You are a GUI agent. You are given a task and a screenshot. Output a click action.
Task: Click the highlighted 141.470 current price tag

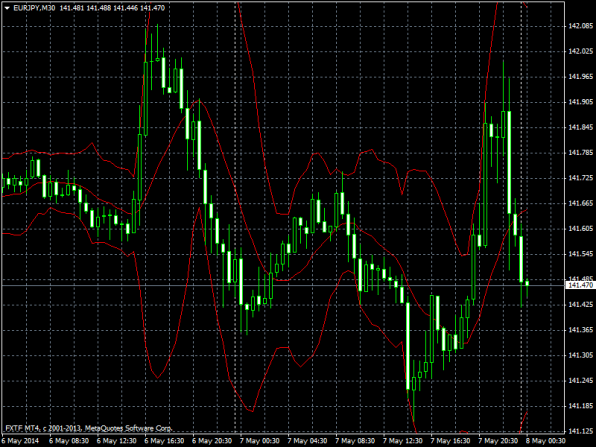click(x=580, y=285)
